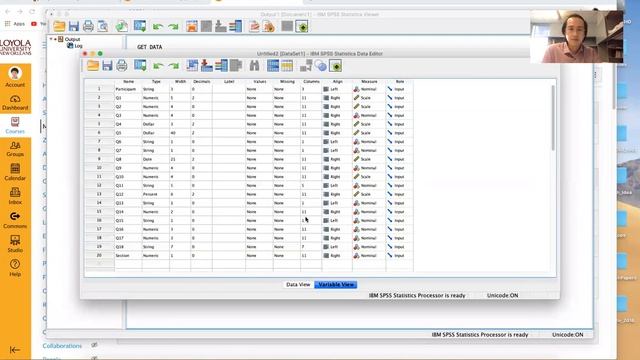Open Canvas Inbox

click(x=15, y=196)
